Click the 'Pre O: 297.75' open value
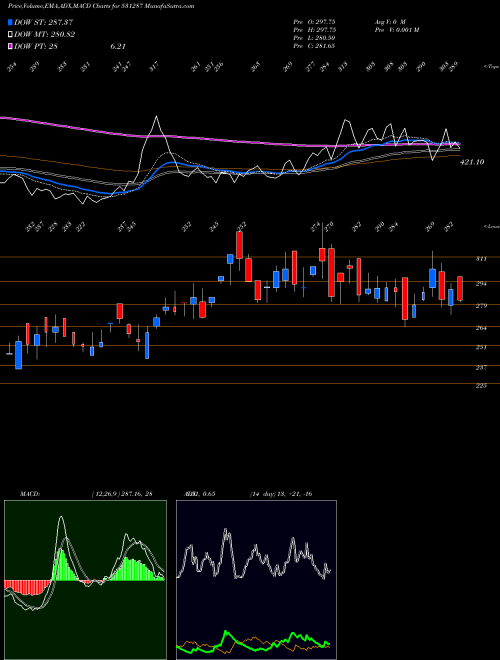This screenshot has height=660, width=500. tap(314, 21)
